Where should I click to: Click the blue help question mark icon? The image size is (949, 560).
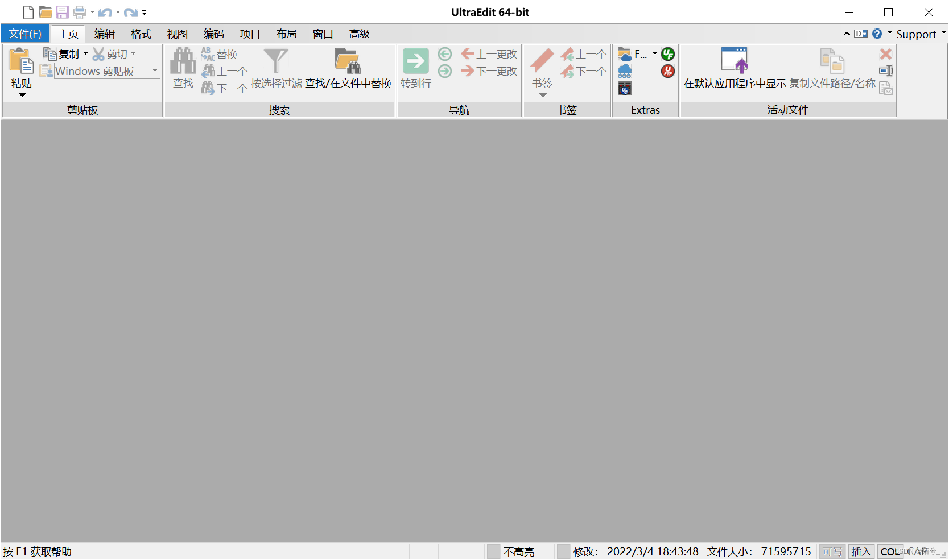pos(877,34)
